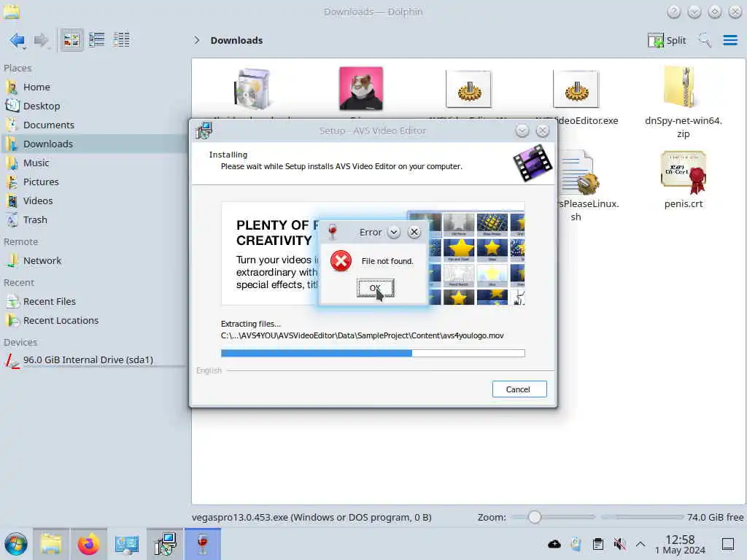Viewport: 747px width, 560px height.
Task: Select Downloads in Places panel
Action: click(x=93, y=144)
